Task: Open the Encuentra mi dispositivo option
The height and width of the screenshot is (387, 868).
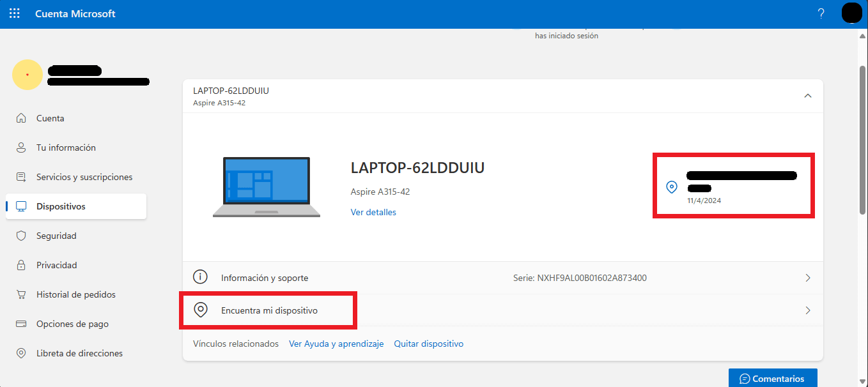Action: pyautogui.click(x=503, y=310)
